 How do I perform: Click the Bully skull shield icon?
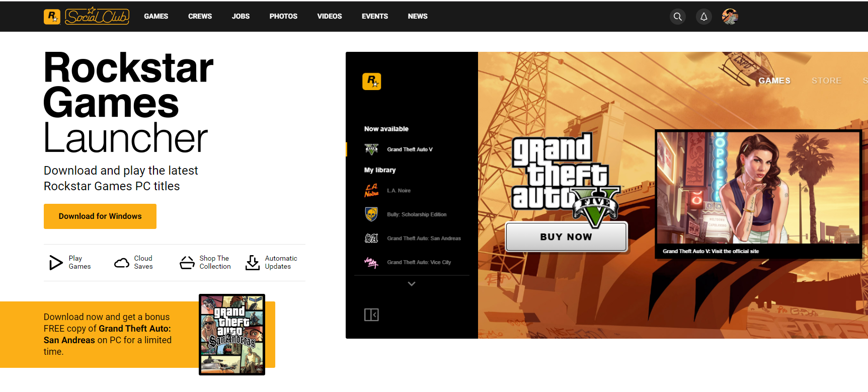coord(371,214)
